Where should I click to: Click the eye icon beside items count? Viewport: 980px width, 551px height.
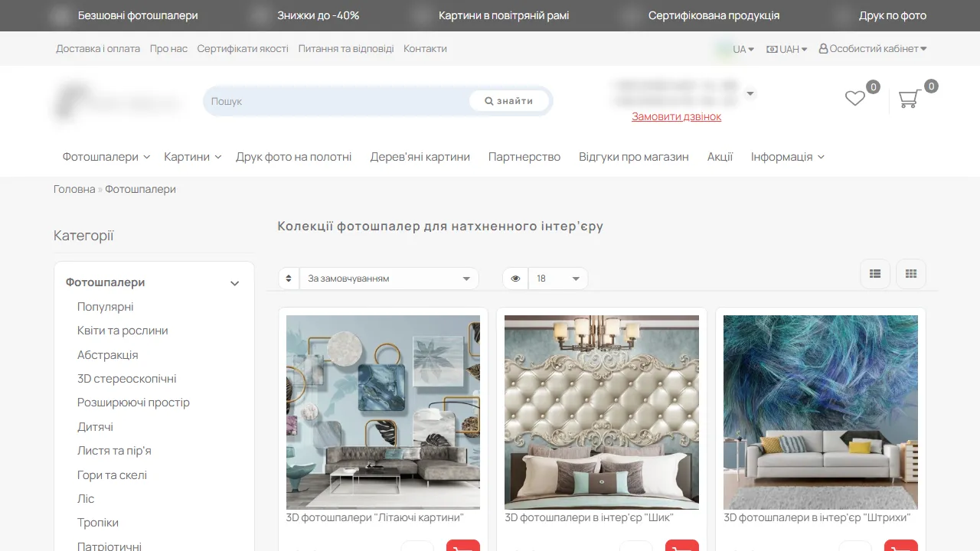pyautogui.click(x=515, y=279)
